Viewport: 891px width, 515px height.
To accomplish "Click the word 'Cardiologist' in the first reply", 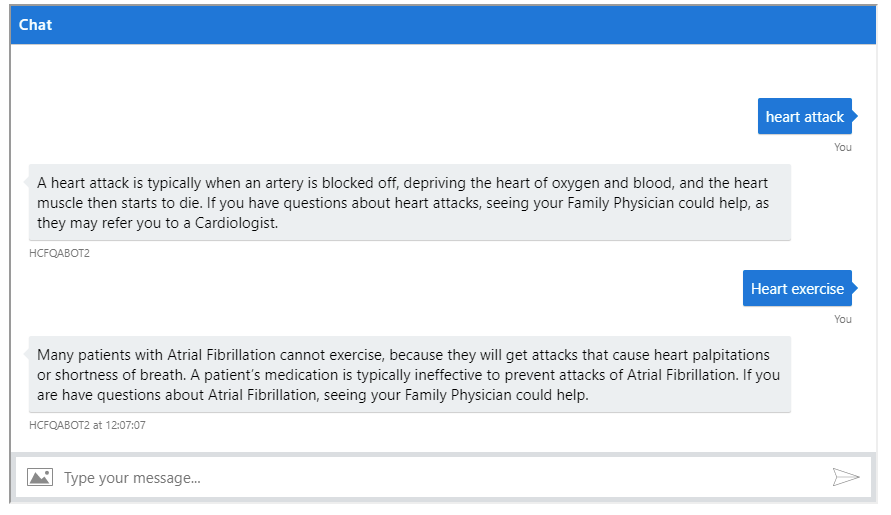I will tap(235, 223).
